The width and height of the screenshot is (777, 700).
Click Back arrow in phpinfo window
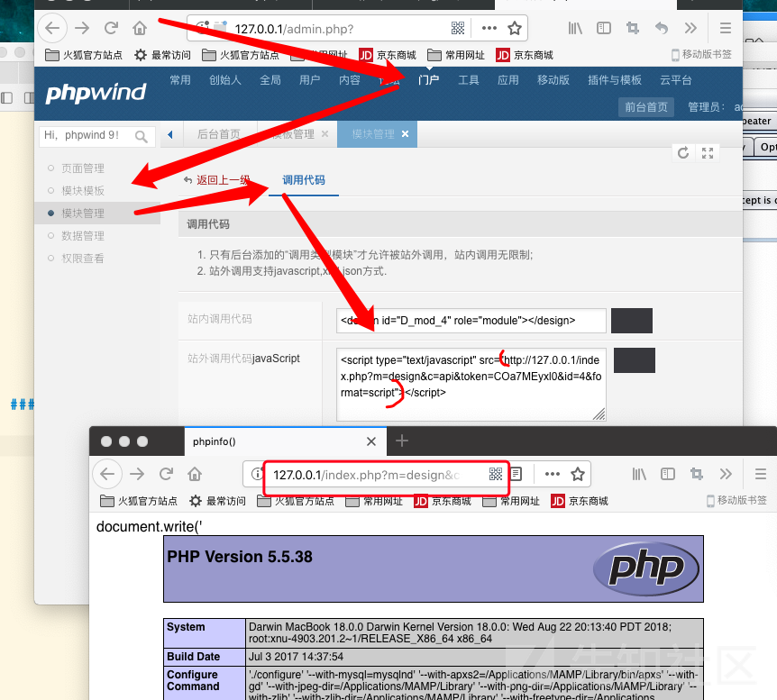107,474
